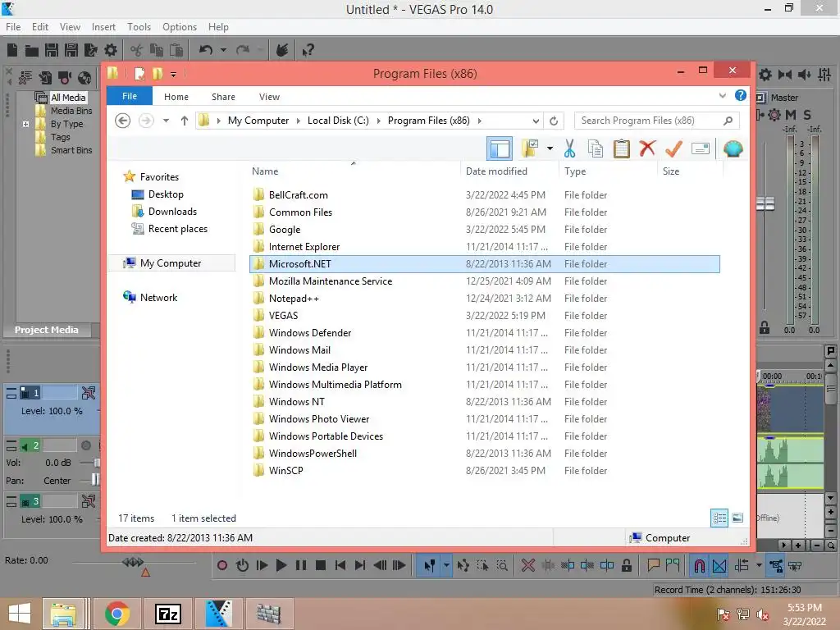Click the Cut scissors icon in Explorer toolbar
The width and height of the screenshot is (840, 630).
(x=569, y=148)
